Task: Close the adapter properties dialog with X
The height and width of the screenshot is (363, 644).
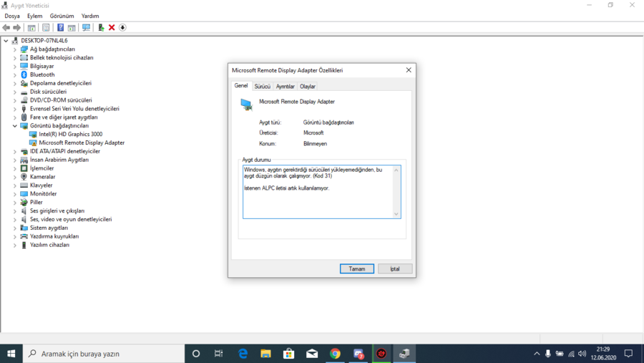Action: (x=409, y=70)
